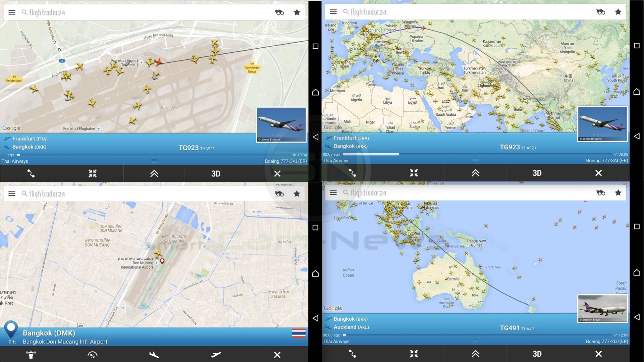The width and height of the screenshot is (644, 362).
Task: Center map on aircraft in Frankfurt airport panel
Action: (93, 173)
